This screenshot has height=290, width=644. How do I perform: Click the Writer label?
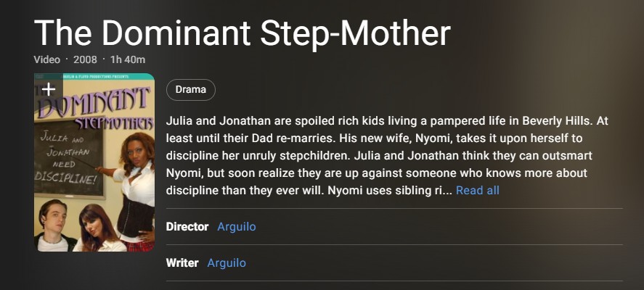[182, 262]
